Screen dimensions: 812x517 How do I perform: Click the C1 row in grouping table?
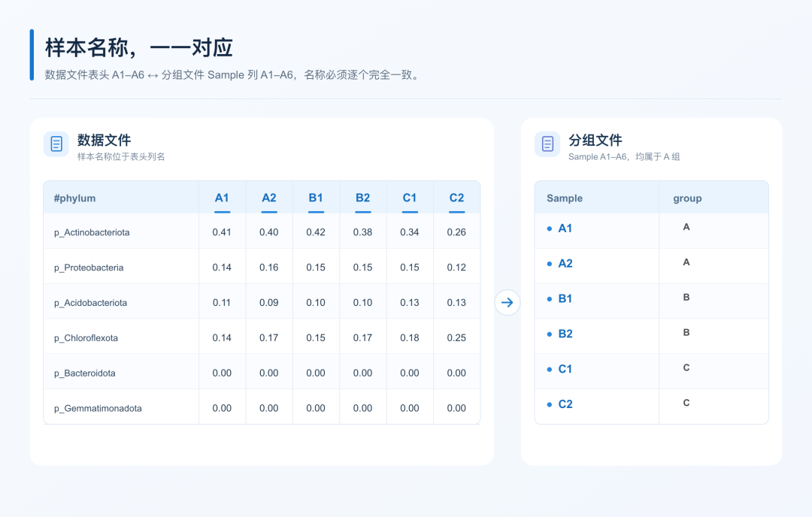(x=651, y=371)
